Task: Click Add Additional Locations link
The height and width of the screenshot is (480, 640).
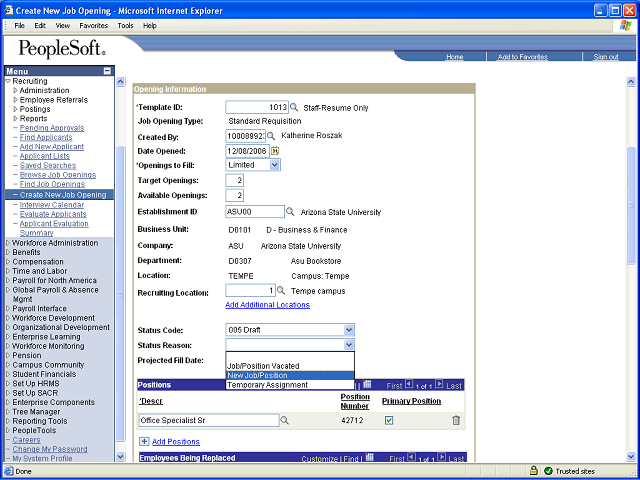Action: pyautogui.click(x=267, y=305)
